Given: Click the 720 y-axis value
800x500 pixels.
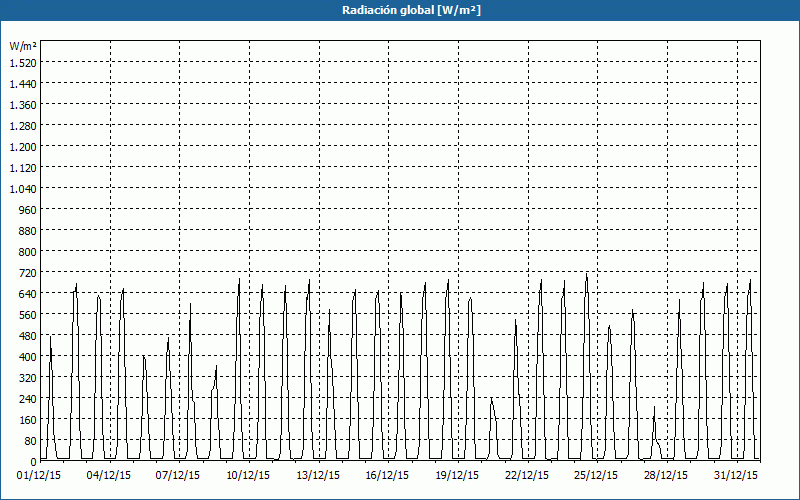Looking at the screenshot, I should point(28,273).
